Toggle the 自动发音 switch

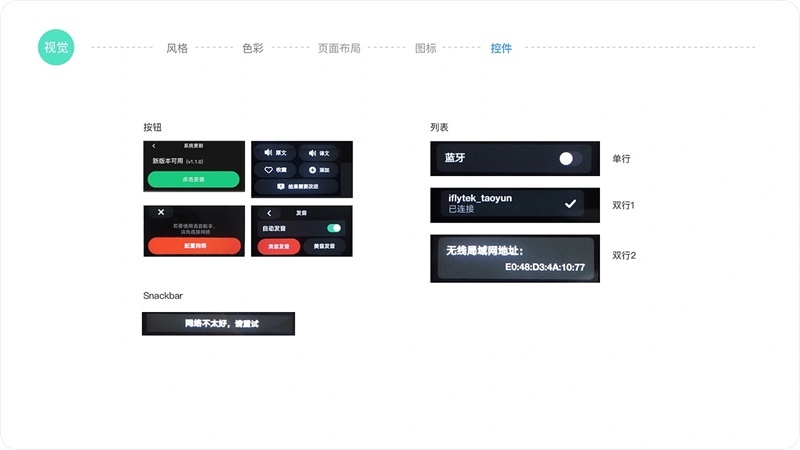pos(334,228)
